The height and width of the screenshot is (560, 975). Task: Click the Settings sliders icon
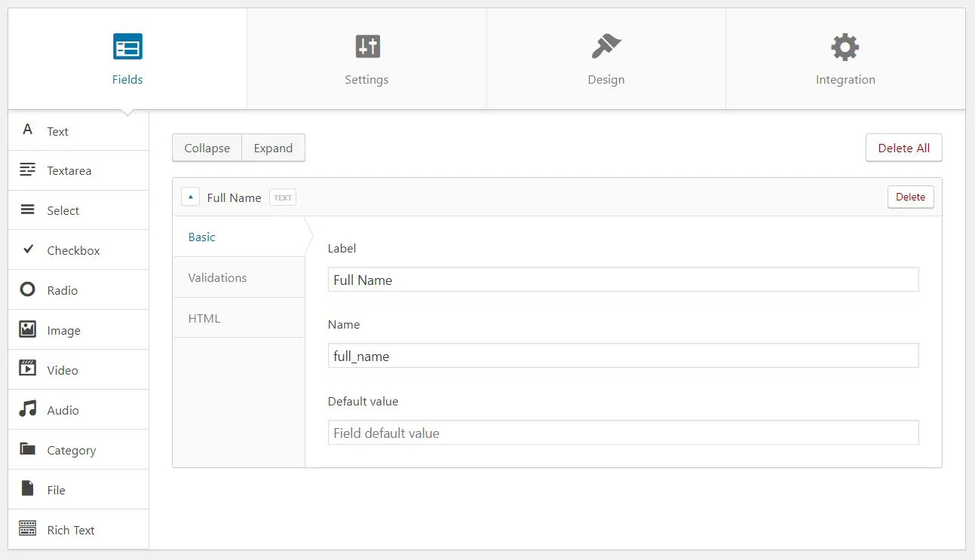pos(367,47)
